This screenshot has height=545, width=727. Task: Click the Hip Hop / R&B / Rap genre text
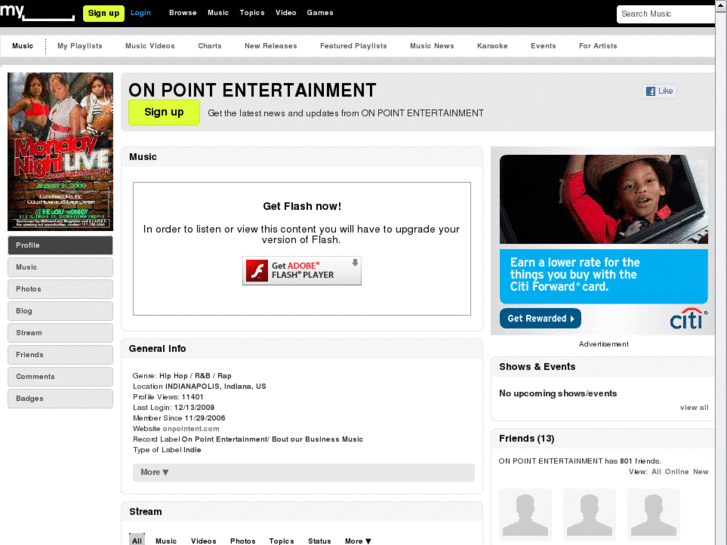pyautogui.click(x=195, y=376)
